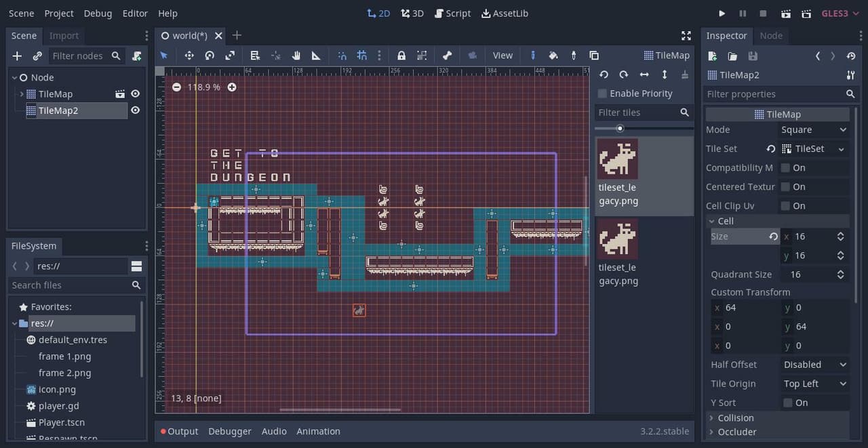This screenshot has height=448, width=868.
Task: Open the Debug menu
Action: pyautogui.click(x=98, y=14)
